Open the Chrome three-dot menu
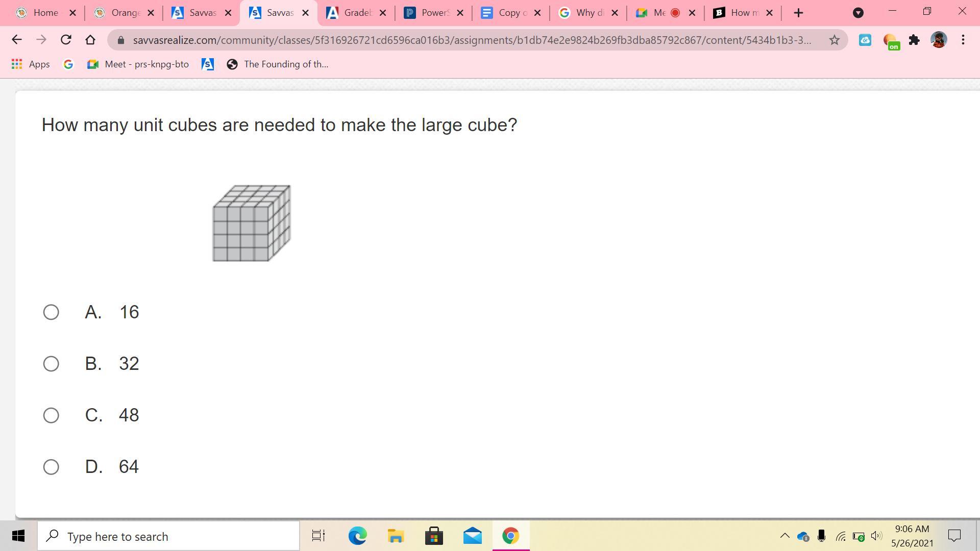Viewport: 980px width, 551px height. (x=963, y=40)
